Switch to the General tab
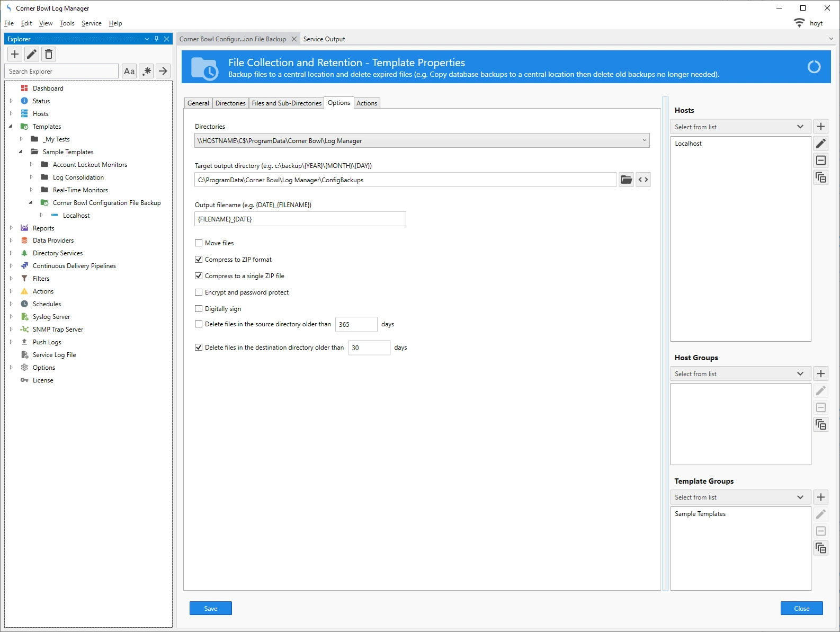Image resolution: width=840 pixels, height=632 pixels. tap(198, 103)
